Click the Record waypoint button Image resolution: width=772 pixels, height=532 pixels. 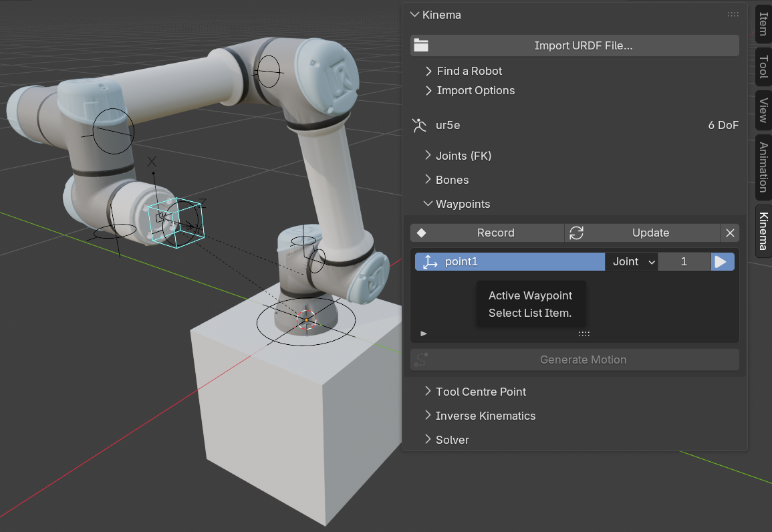click(487, 233)
